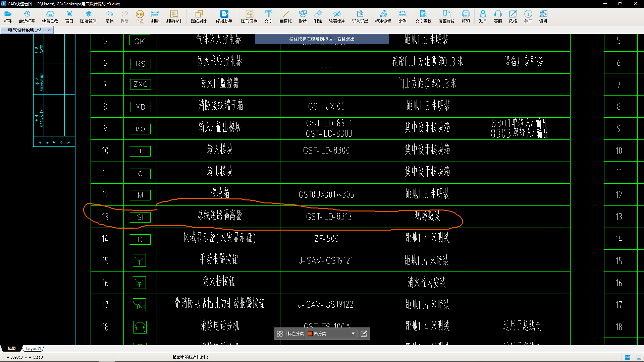Image resolution: width=644 pixels, height=362 pixels.
Task: Click the model text GST-LD-8313
Action: (x=329, y=217)
